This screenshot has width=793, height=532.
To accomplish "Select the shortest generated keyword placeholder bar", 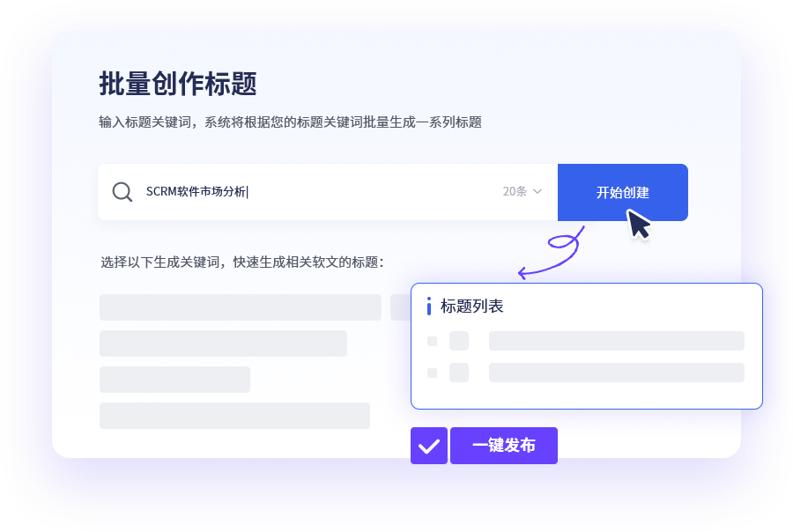I will [x=174, y=380].
